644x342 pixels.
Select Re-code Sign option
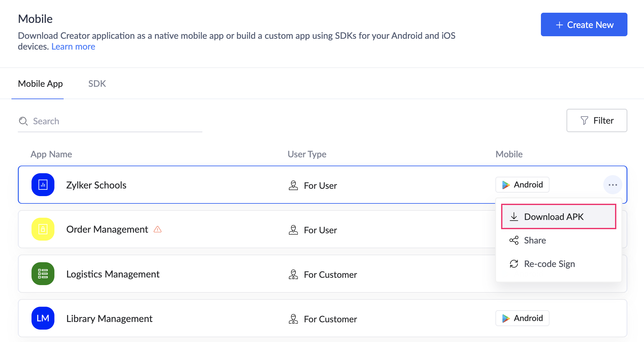[x=549, y=264]
